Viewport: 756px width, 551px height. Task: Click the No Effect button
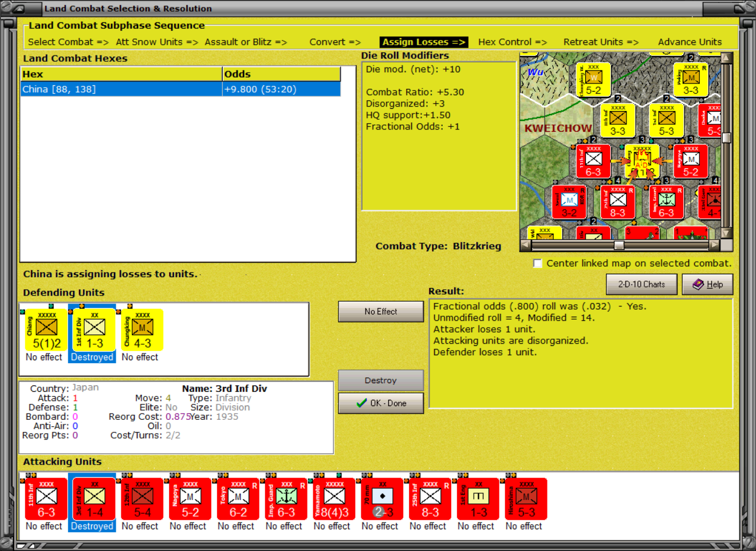pyautogui.click(x=381, y=312)
